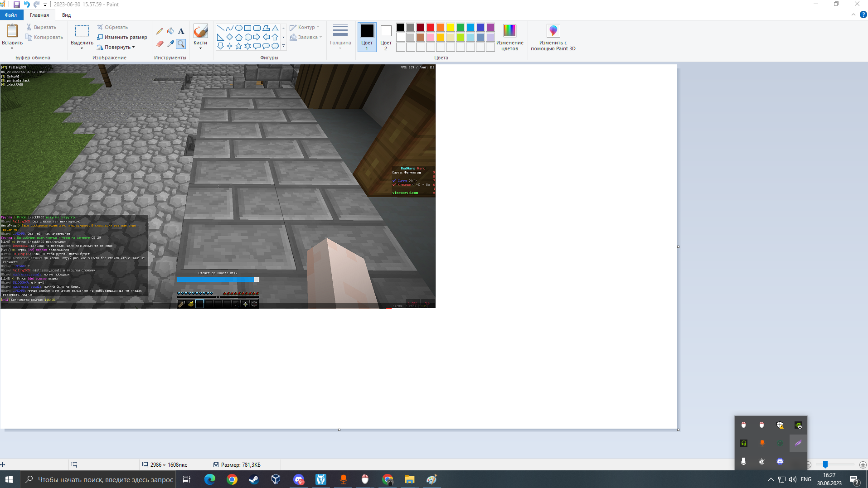Click the Save icon in quick access toolbar
The width and height of the screenshot is (868, 488).
tap(17, 5)
